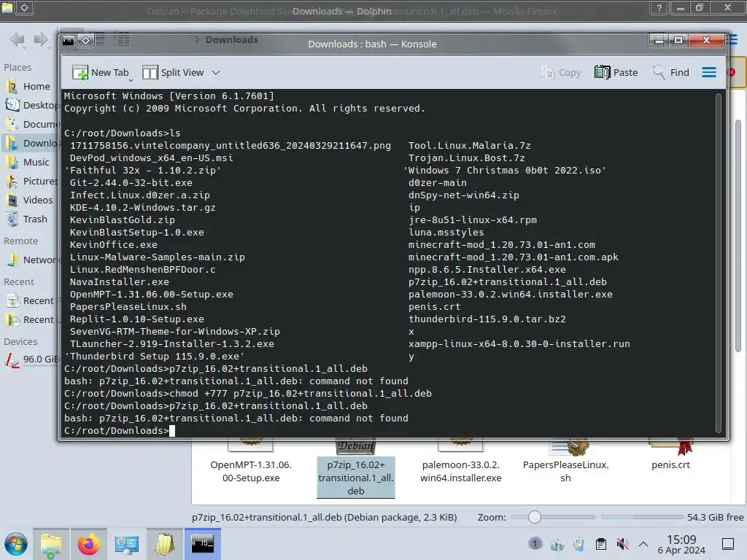Adjust the Dolphin Zoom slider handle
The height and width of the screenshot is (560, 747).
[535, 517]
